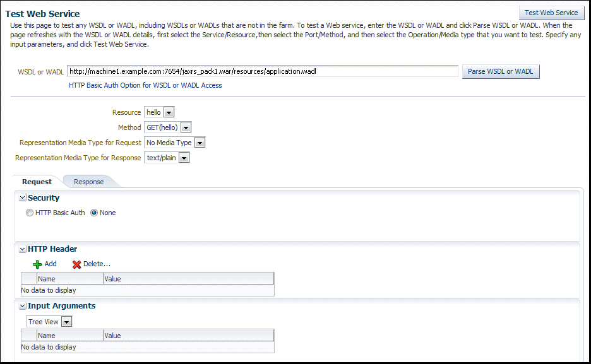This screenshot has width=591, height=364.
Task: Open the Resource dropdown showing hello
Action: [159, 112]
